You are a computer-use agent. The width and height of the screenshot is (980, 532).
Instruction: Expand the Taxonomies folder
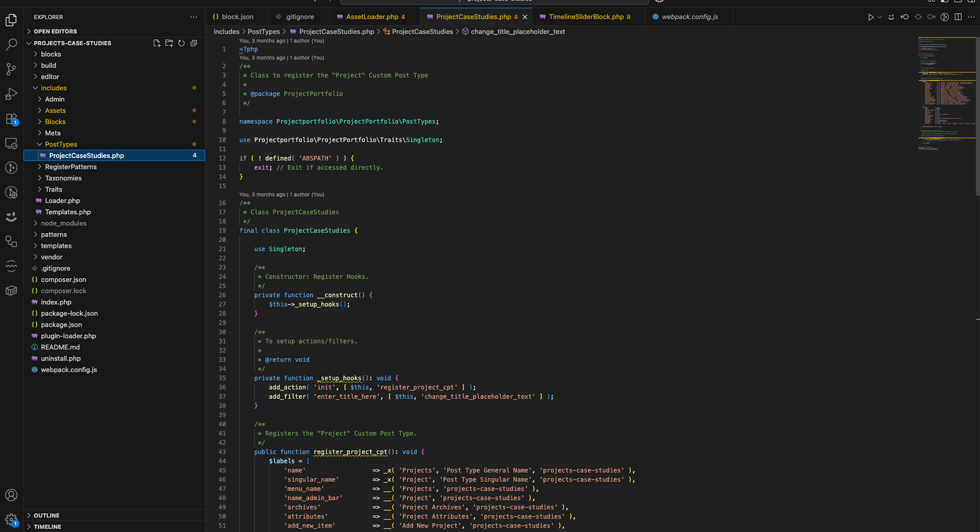point(63,178)
